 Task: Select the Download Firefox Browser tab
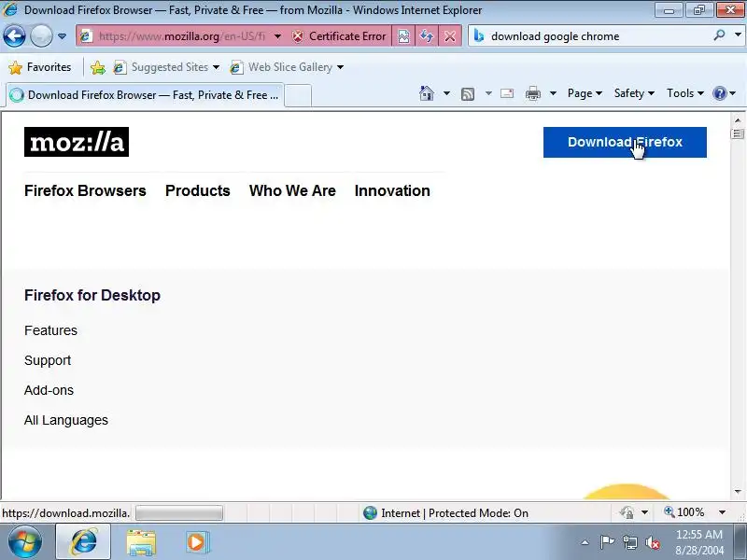click(145, 95)
